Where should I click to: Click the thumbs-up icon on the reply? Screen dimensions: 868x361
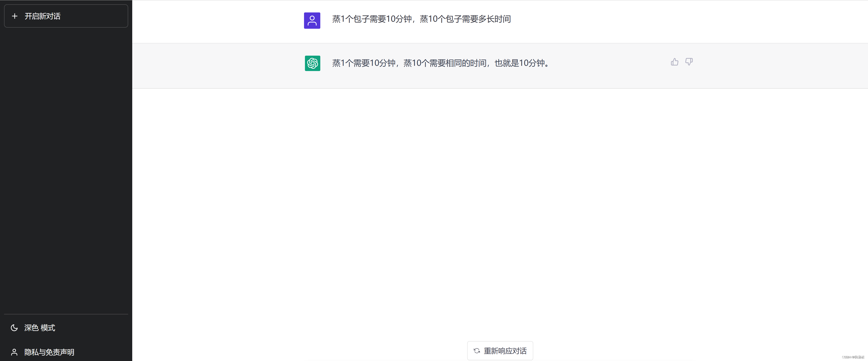[674, 62]
